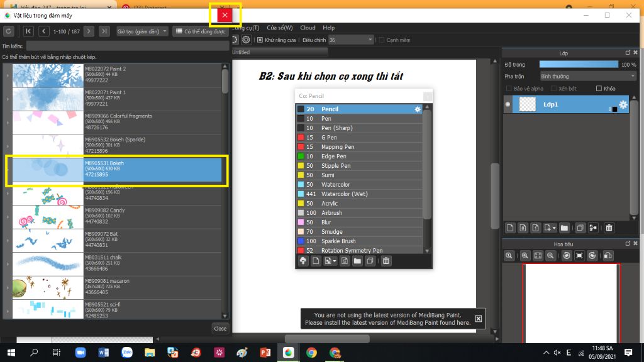Jump to last page of cloud materials

pyautogui.click(x=104, y=31)
